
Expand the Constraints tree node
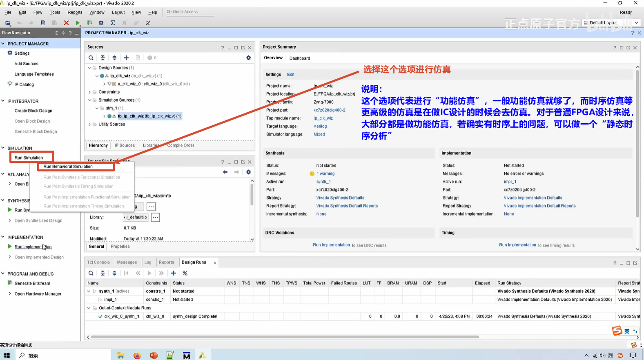click(90, 92)
